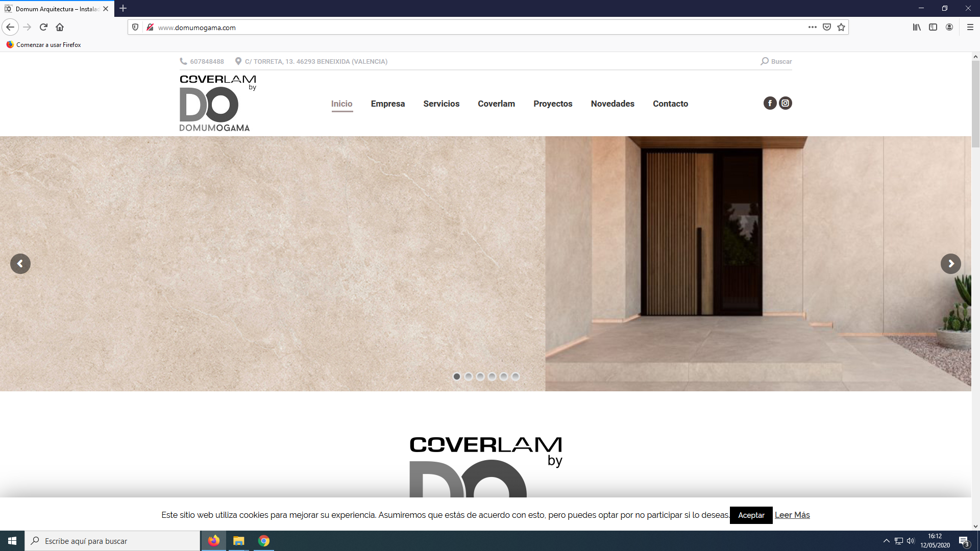Accept cookies with the Aceptar button
This screenshot has height=551, width=980.
coord(751,515)
